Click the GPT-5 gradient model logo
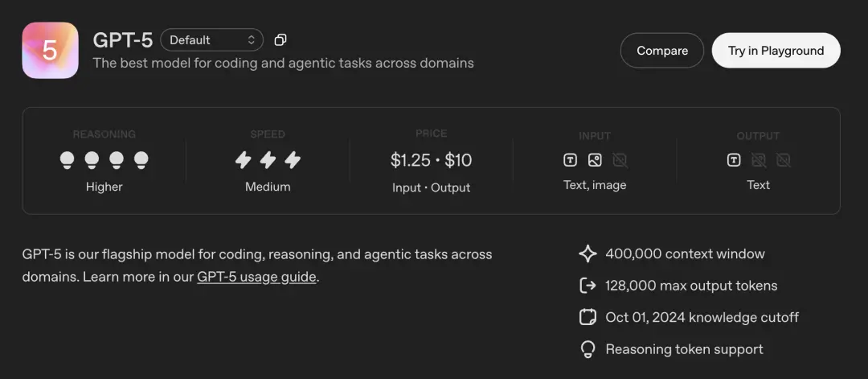Image resolution: width=868 pixels, height=379 pixels. [x=50, y=51]
